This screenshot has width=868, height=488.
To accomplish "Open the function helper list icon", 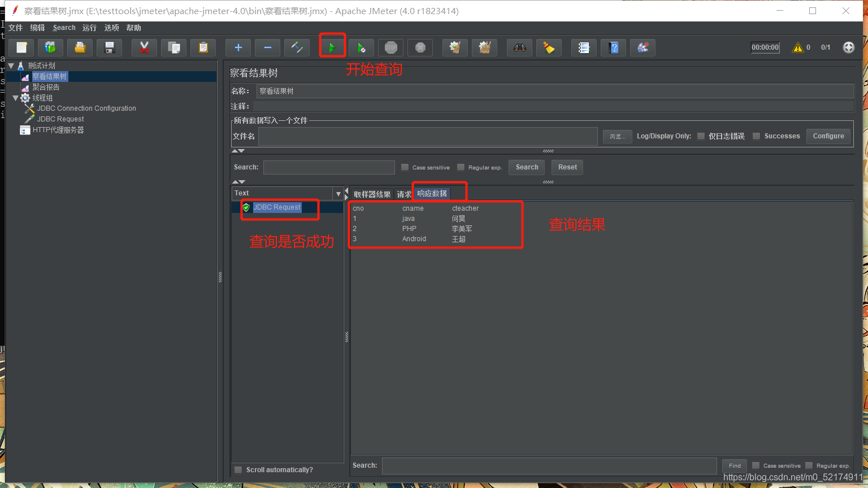I will [x=584, y=48].
